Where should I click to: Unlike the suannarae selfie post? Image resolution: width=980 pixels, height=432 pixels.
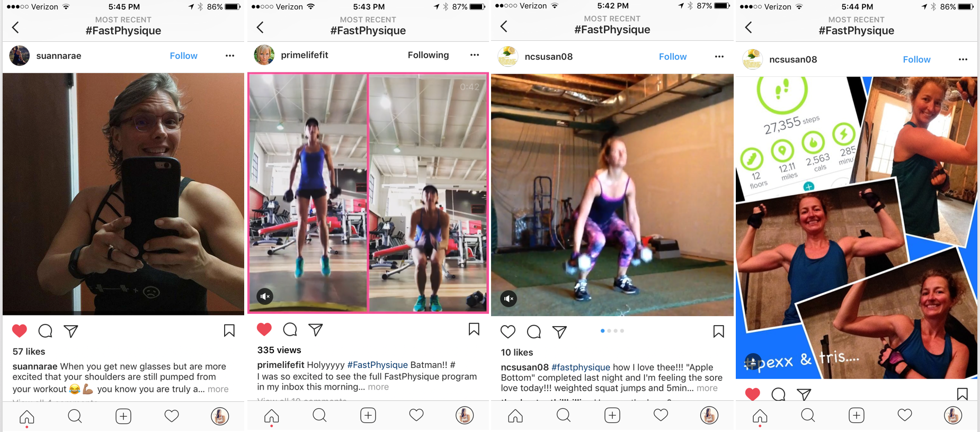(x=20, y=331)
